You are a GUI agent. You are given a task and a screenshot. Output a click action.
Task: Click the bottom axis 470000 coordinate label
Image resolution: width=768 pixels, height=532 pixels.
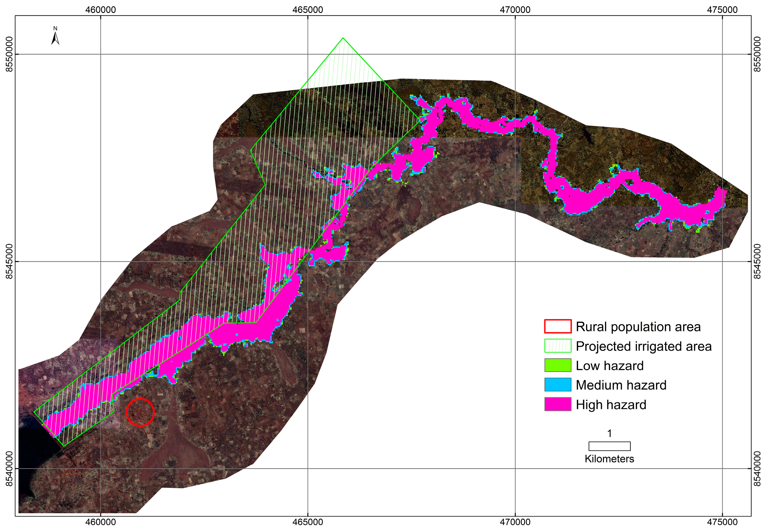pyautogui.click(x=515, y=522)
